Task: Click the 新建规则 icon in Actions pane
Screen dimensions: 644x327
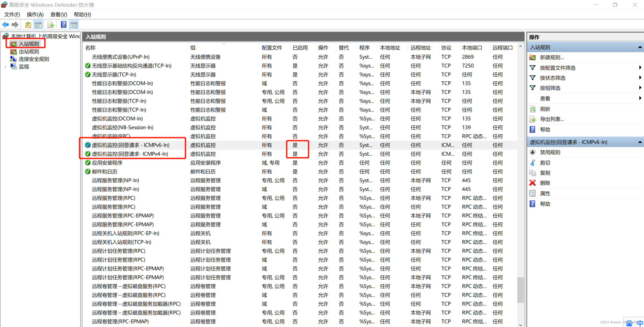Action: 533,57
